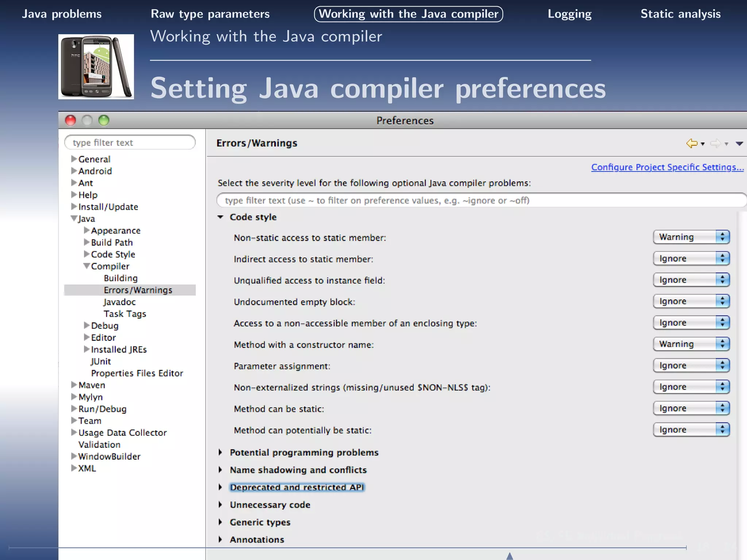
Task: Expand Deprecated and restricted API section
Action: (220, 487)
